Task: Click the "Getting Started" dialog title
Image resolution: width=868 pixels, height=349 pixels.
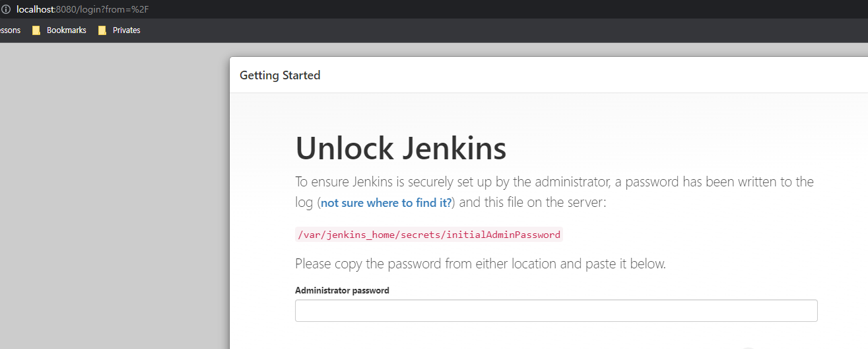Action: [x=280, y=75]
